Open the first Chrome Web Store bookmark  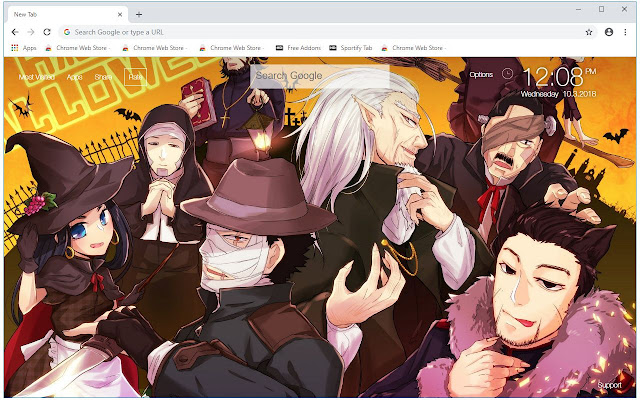click(78, 48)
